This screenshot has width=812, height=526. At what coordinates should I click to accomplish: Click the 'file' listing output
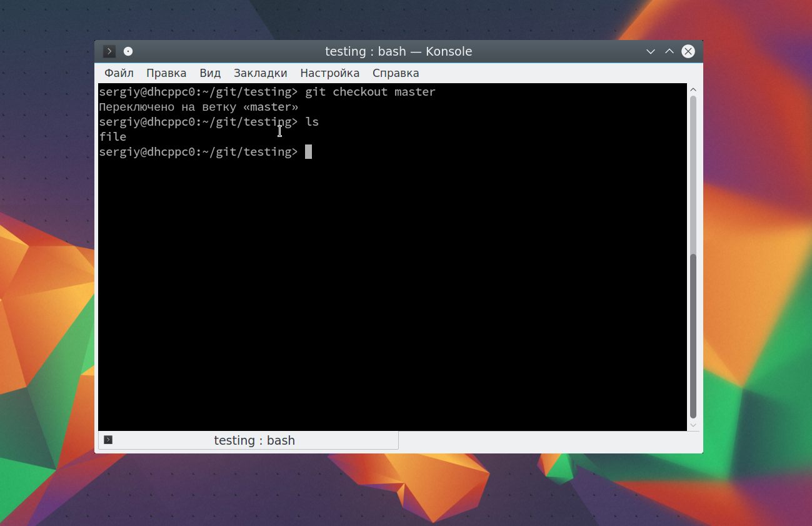click(113, 137)
